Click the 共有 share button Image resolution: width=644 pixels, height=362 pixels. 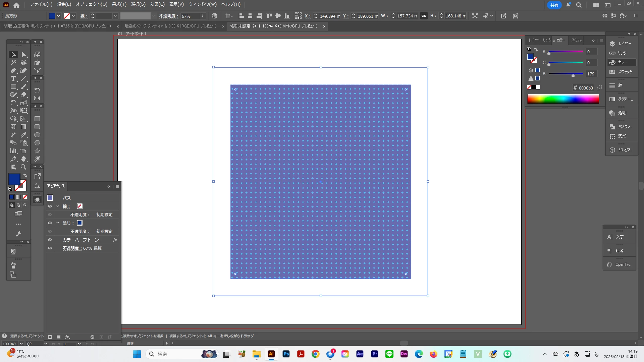(554, 5)
